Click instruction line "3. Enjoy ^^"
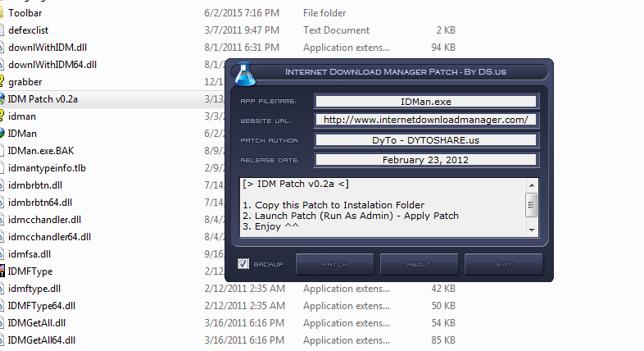Image resolution: width=644 pixels, height=351 pixels. [x=270, y=226]
